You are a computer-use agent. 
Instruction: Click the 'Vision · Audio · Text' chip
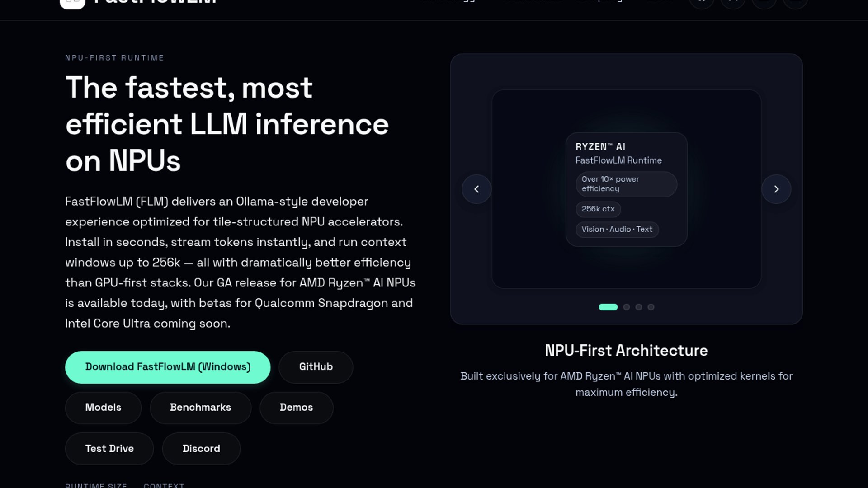coord(617,230)
